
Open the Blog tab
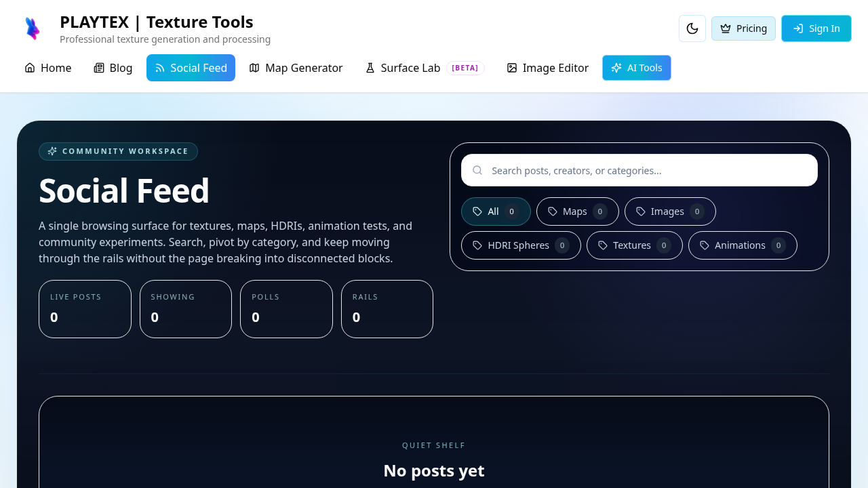[113, 68]
